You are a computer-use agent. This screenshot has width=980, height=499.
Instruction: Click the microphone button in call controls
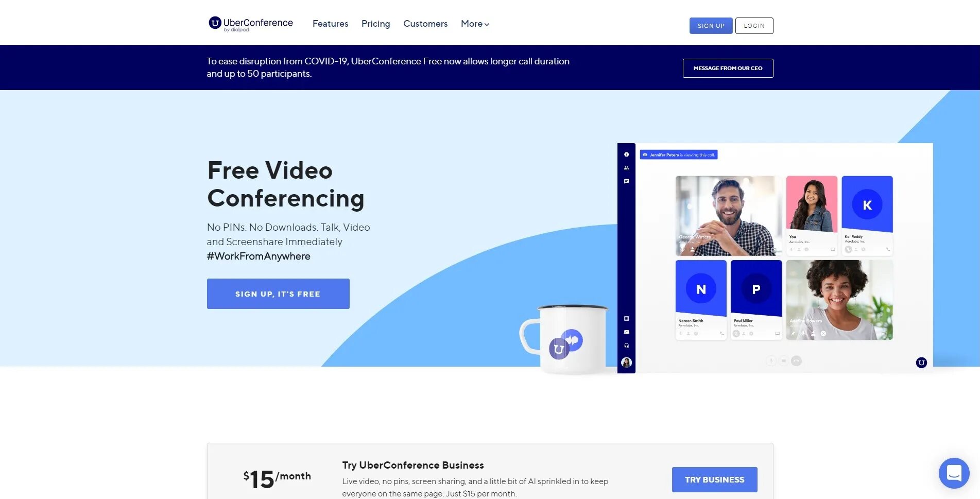[771, 361]
